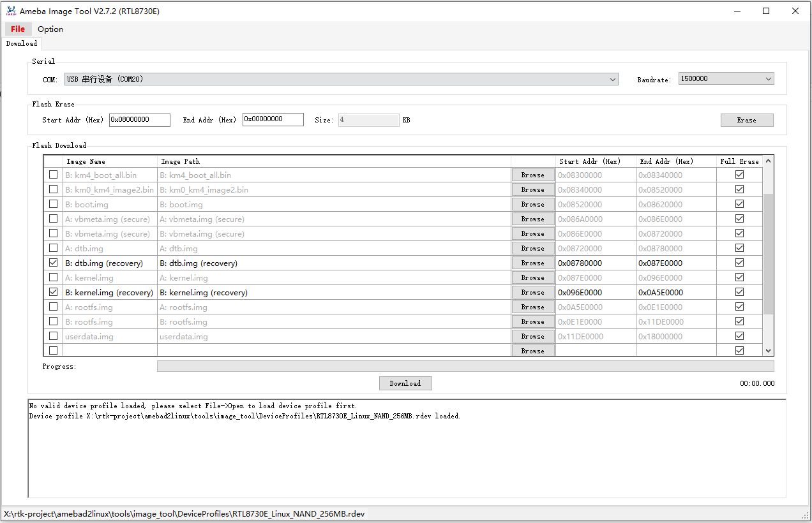Click the Ameba app icon in title bar
812x523 pixels.
[11, 11]
